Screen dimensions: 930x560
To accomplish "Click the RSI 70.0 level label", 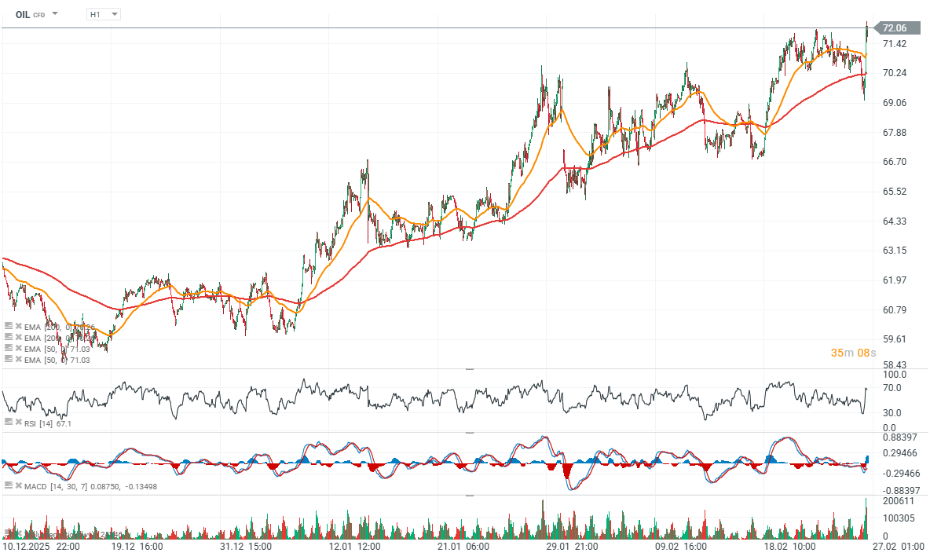I will coord(892,388).
